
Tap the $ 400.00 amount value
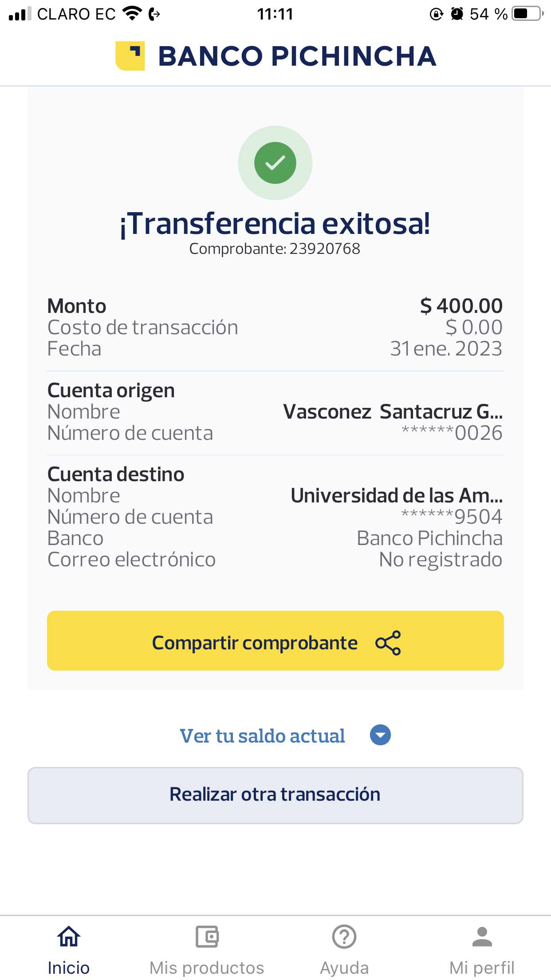click(x=461, y=306)
